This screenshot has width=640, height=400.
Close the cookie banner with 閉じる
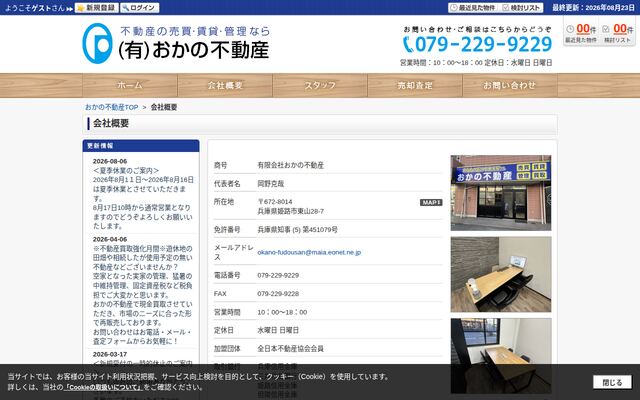pos(612,382)
